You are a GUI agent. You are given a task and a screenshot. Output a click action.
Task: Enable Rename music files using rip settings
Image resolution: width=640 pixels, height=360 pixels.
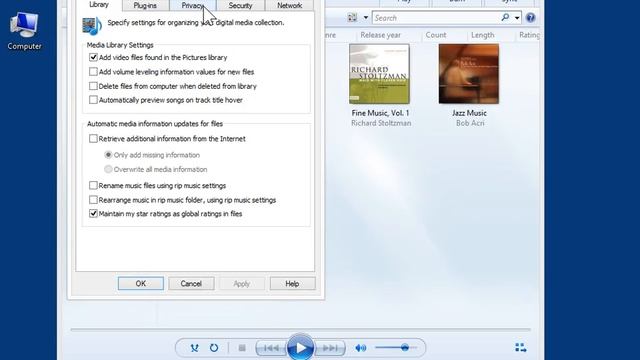click(x=93, y=186)
